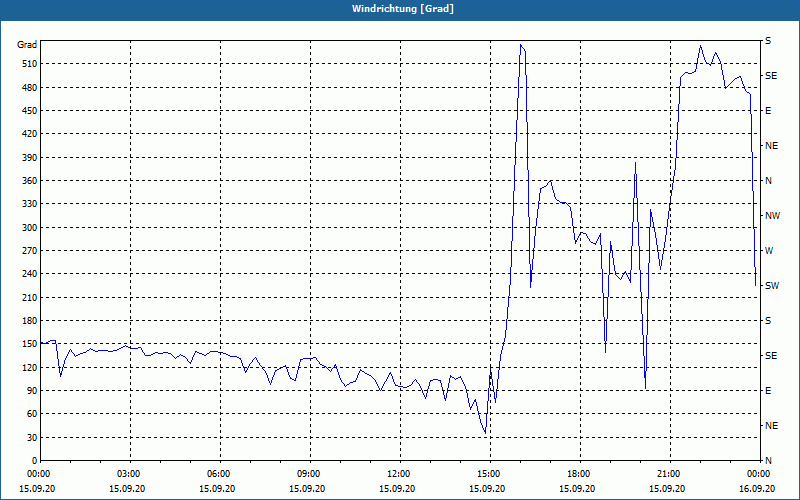Screen dimensions: 800x500
Task: Click the 0 value at the left-axis origin
Action: point(34,460)
